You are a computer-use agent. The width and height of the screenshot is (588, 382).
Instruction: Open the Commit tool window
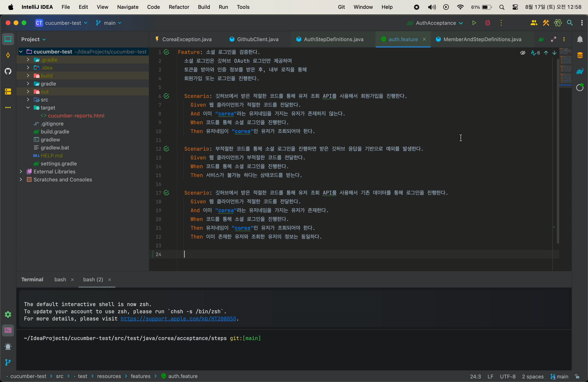click(x=8, y=55)
